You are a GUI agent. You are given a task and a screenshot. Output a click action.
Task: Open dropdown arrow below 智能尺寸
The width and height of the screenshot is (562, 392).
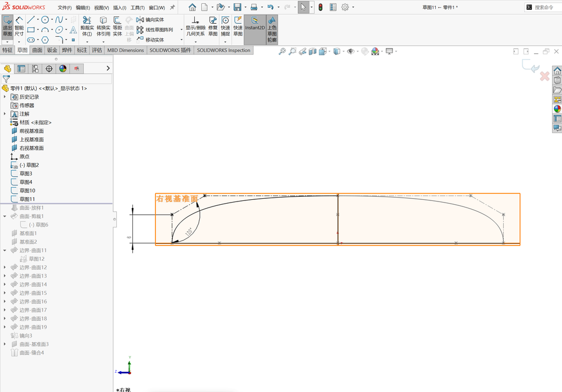tap(19, 42)
